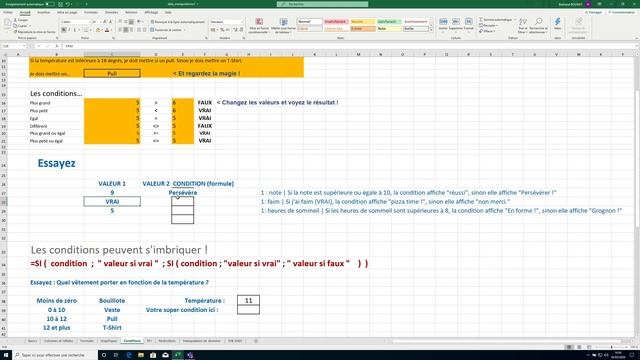
Task: Switch to the Restrictions sheet tab
Action: click(167, 341)
